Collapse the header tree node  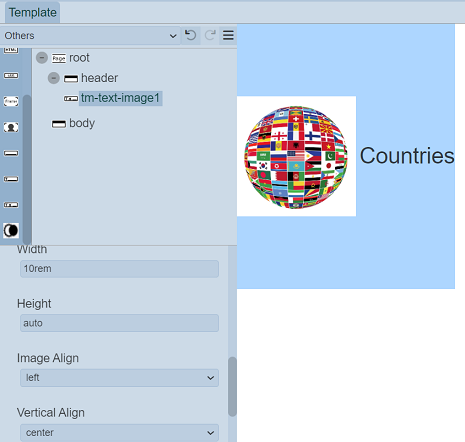tap(54, 78)
